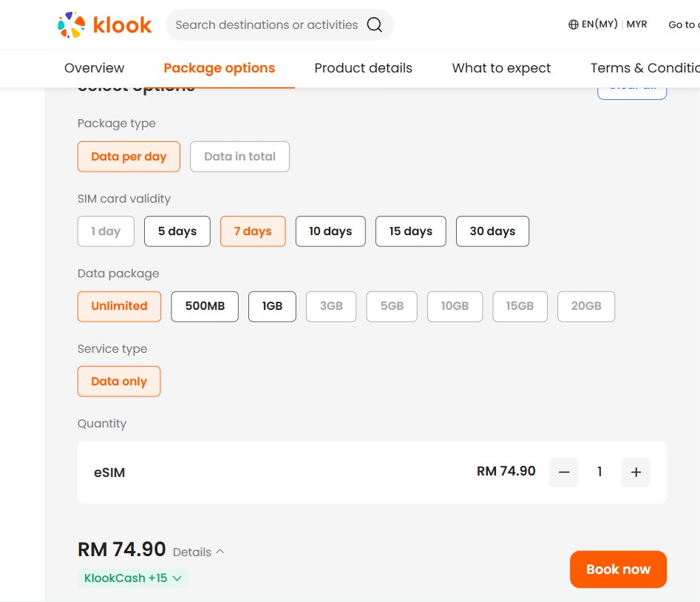Increase eSIM quantity with plus button
Screen dimensions: 700x602
point(636,473)
